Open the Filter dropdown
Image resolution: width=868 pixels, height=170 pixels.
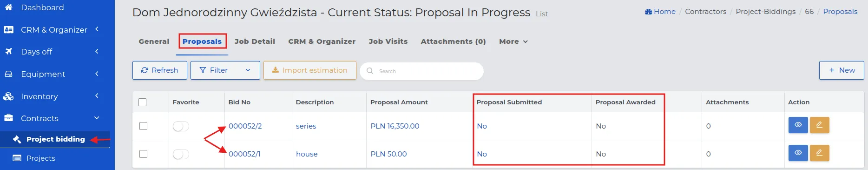click(x=225, y=70)
